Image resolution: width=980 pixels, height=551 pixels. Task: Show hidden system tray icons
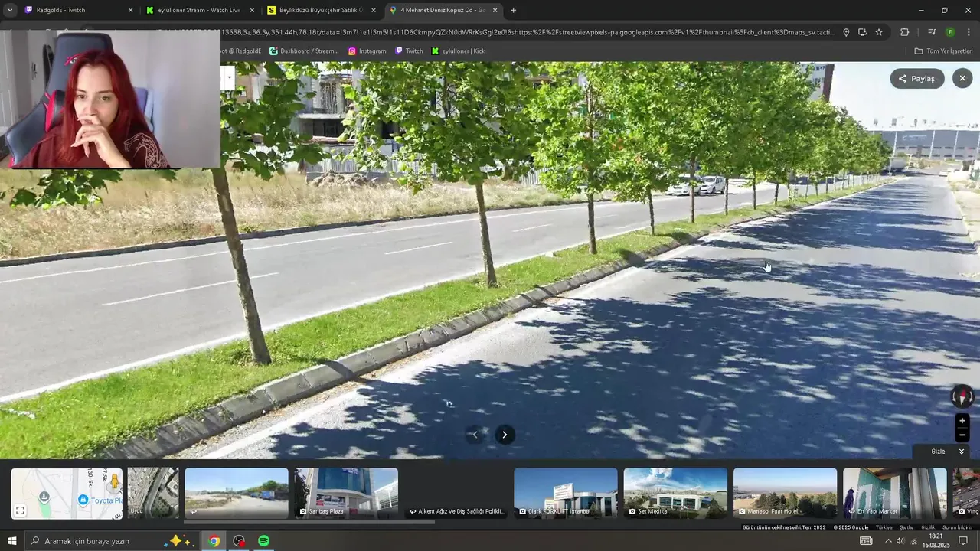click(888, 541)
